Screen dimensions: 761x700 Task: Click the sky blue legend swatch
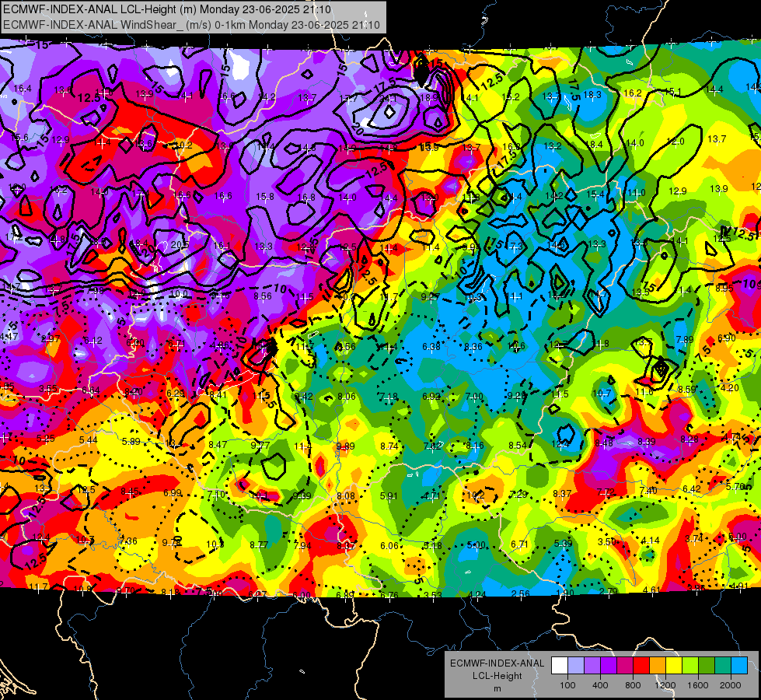point(739,666)
